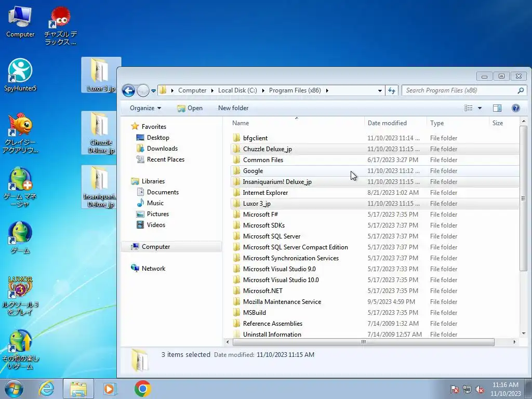The image size is (532, 399).
Task: Change view with the views button
Action: pyautogui.click(x=469, y=108)
